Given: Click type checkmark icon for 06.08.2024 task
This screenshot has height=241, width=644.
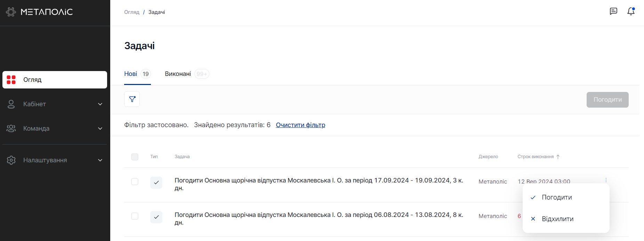Looking at the screenshot, I should point(156,217).
